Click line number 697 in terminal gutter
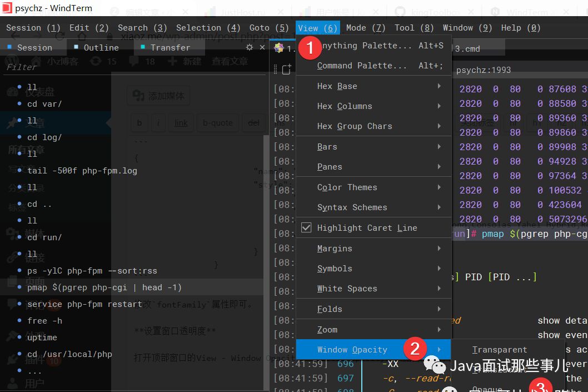 345,378
